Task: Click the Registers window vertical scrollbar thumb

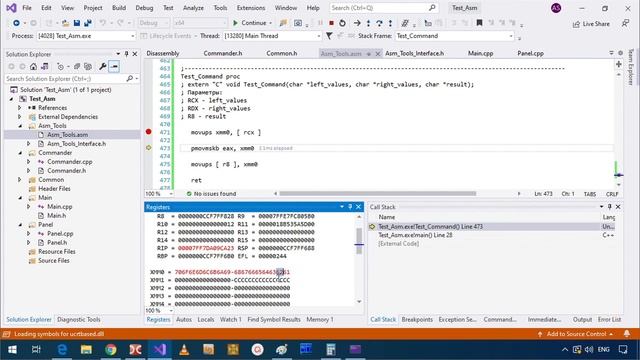Action: pos(359,241)
